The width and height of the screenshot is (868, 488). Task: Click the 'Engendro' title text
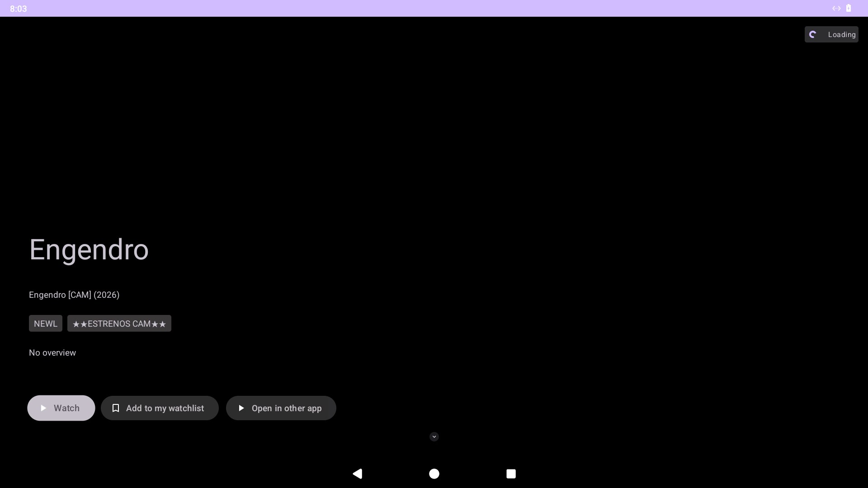(x=89, y=249)
